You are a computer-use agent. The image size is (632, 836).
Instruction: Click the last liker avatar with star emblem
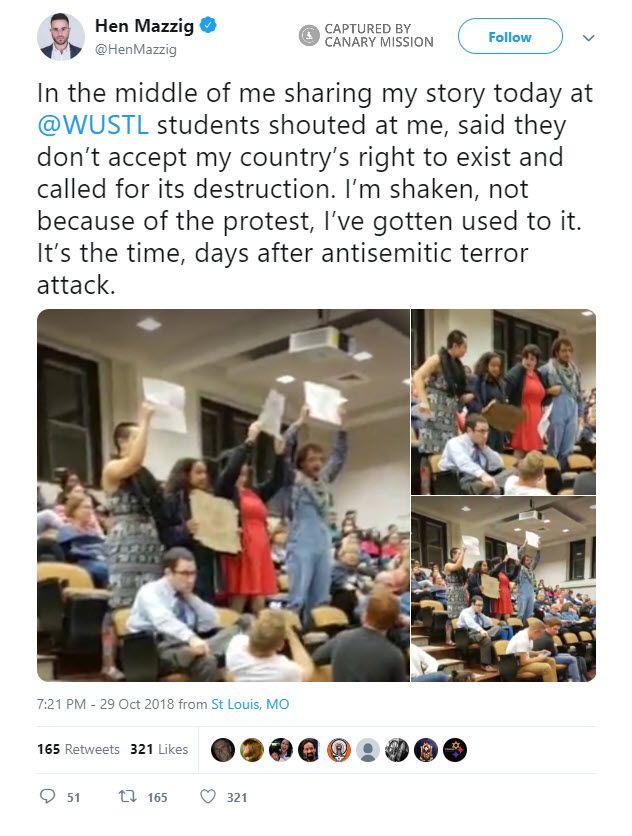(x=455, y=750)
